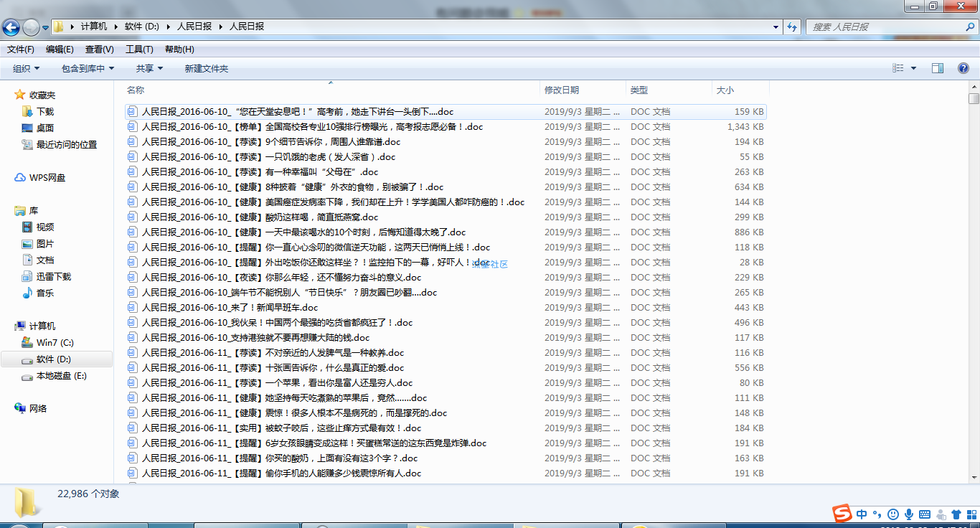Click the 新建文件夹 button
The width and height of the screenshot is (980, 528).
point(206,68)
